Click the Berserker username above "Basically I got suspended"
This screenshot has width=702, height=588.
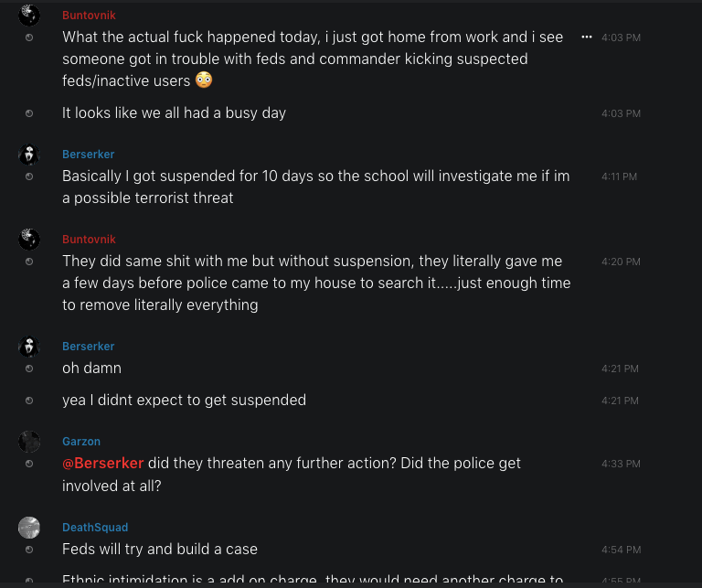[x=88, y=155]
